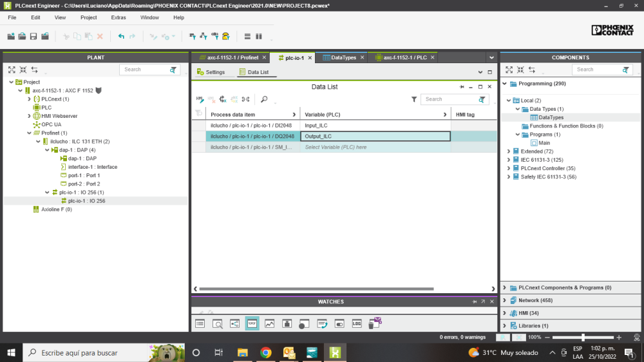644x362 pixels.
Task: Open the Logging view icon in Watches
Action: pyautogui.click(x=357, y=324)
